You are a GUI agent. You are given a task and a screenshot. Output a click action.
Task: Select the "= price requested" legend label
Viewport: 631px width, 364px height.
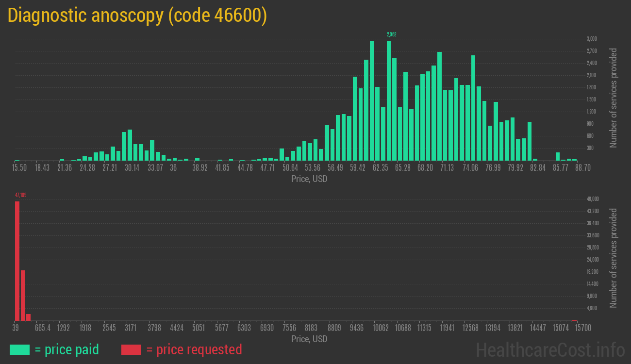[x=194, y=349]
